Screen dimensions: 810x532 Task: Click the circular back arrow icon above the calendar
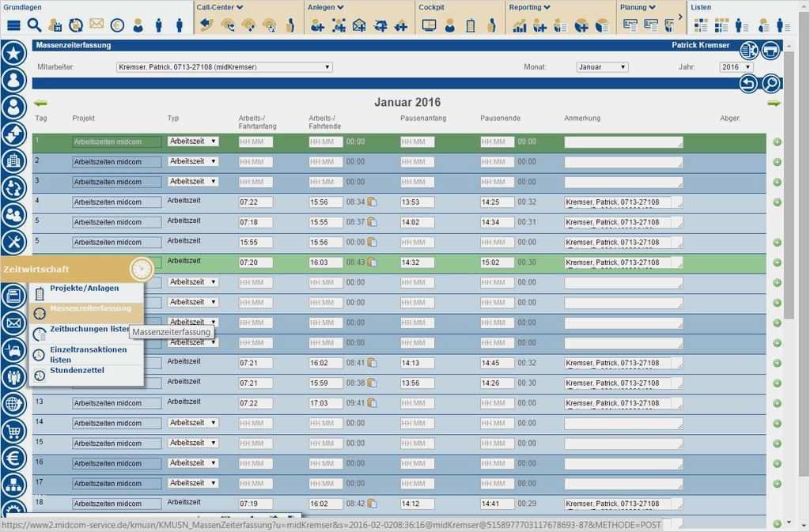(747, 82)
